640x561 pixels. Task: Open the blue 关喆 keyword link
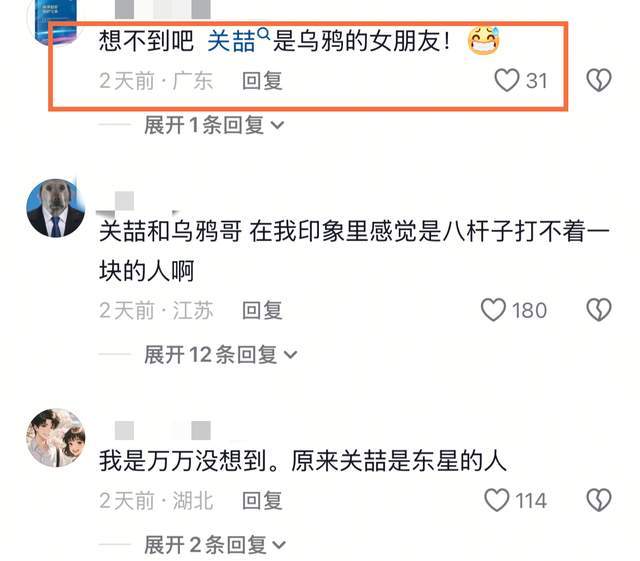tap(231, 41)
